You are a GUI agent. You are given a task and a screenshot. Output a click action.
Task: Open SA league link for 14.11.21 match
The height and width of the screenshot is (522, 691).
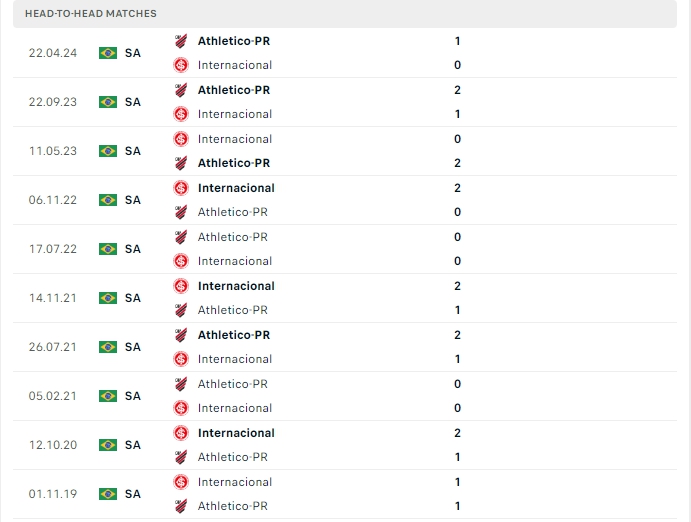point(133,298)
